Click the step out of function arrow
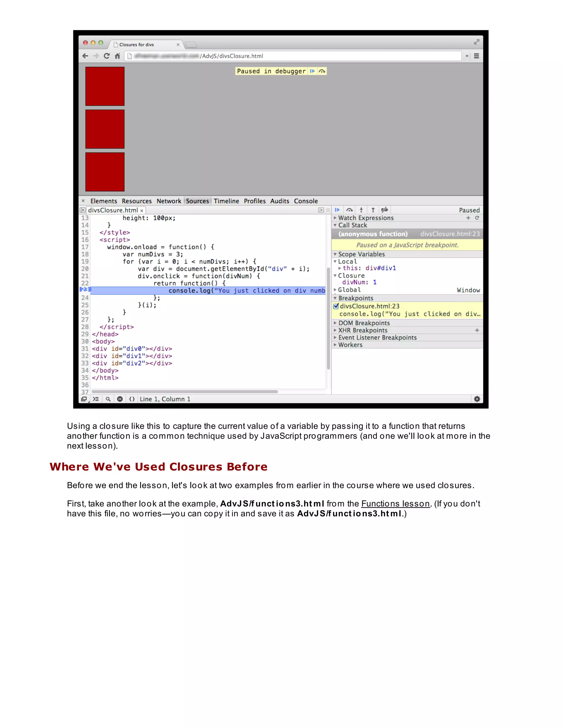 (373, 210)
